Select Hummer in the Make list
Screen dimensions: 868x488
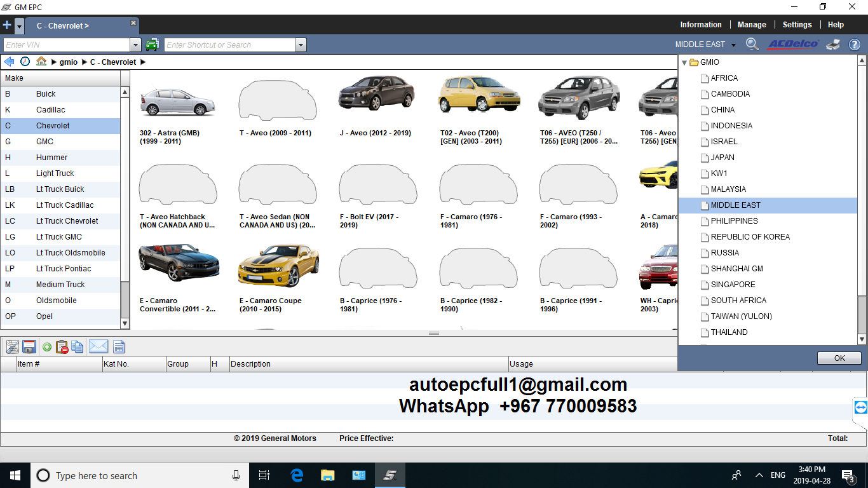[60, 158]
